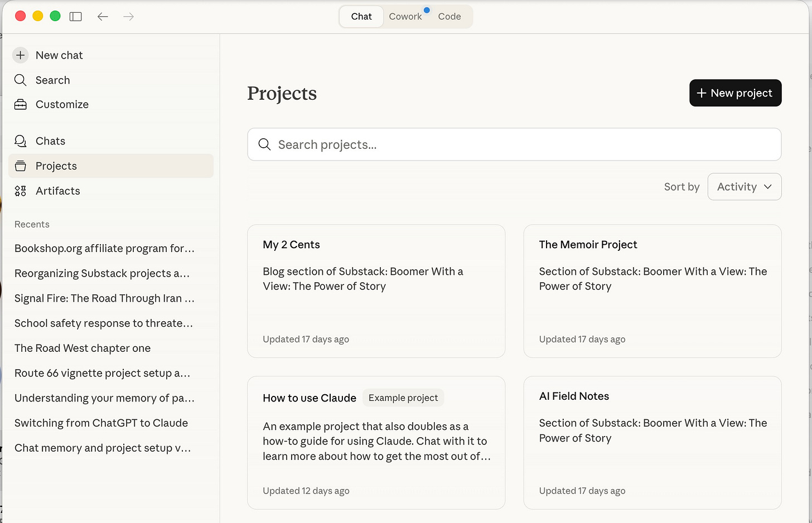Click the magnifier icon beside Search
This screenshot has width=812, height=523.
point(21,80)
